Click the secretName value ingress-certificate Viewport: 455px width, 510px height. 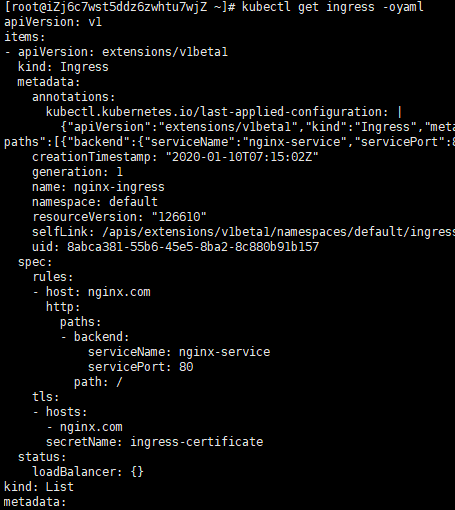pos(196,442)
